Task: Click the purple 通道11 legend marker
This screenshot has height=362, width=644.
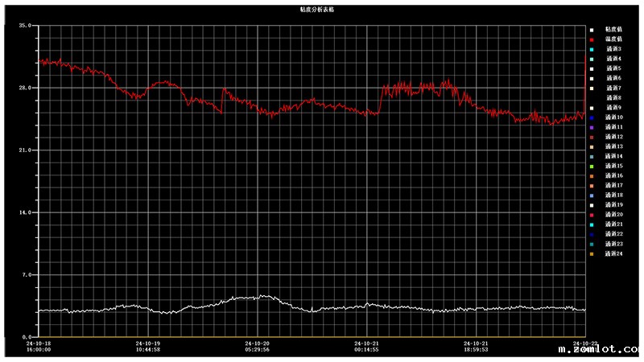Action: pos(591,127)
